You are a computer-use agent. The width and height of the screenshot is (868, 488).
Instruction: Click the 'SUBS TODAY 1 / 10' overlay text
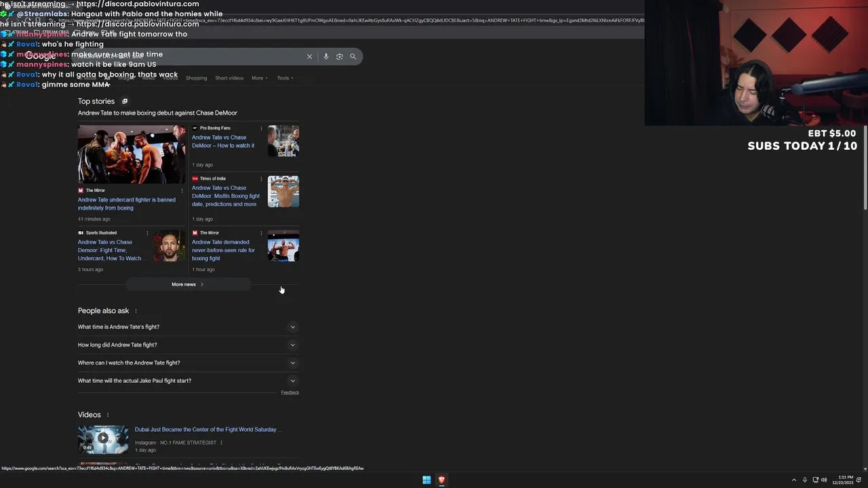point(802,146)
